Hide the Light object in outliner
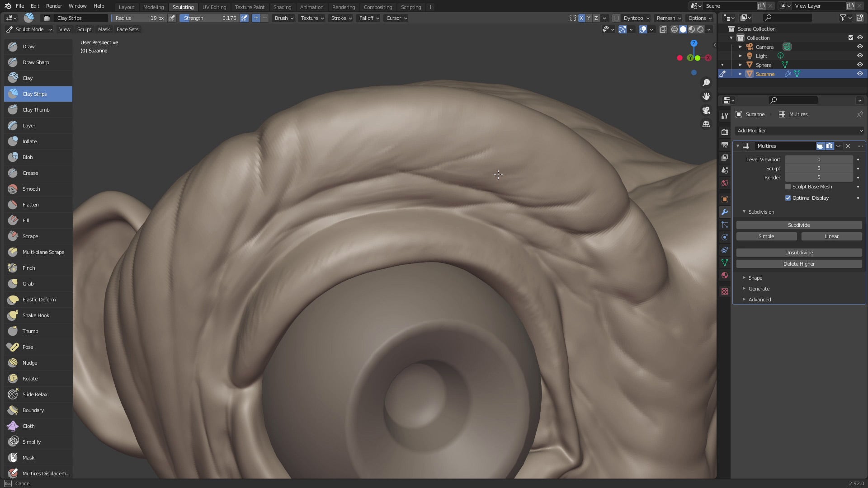Viewport: 868px width, 488px height. pos(860,56)
